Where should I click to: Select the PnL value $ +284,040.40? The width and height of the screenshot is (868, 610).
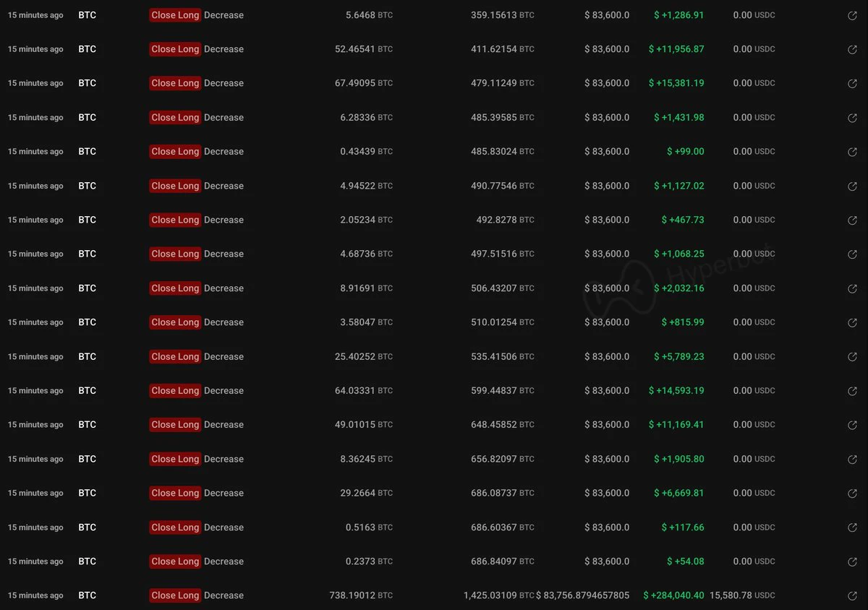pos(673,596)
